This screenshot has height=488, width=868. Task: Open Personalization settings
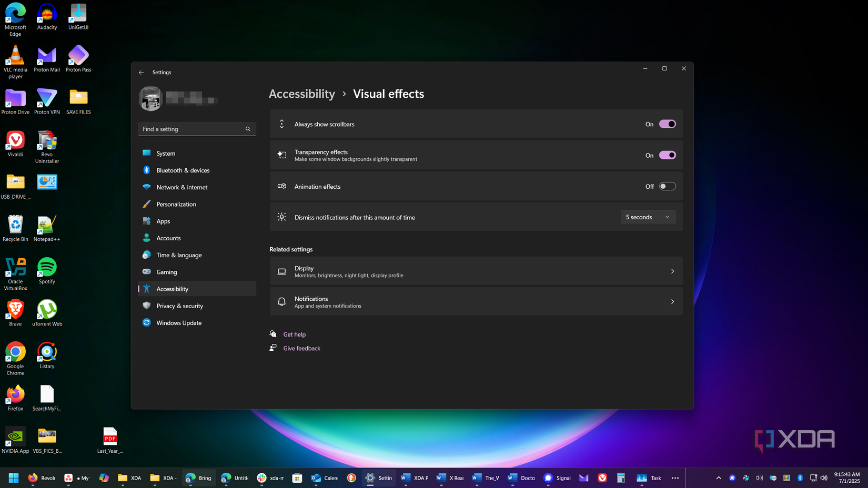coord(176,204)
